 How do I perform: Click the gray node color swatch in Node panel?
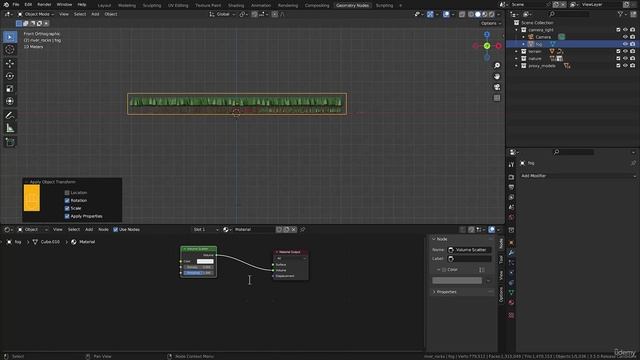[457, 280]
